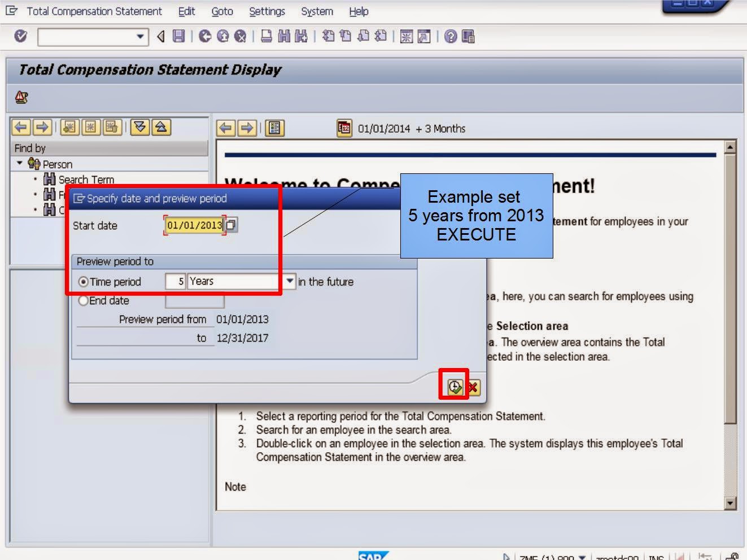Open the Years unit dropdown in the dialog
Screen dimensions: 747x560
coord(289,281)
